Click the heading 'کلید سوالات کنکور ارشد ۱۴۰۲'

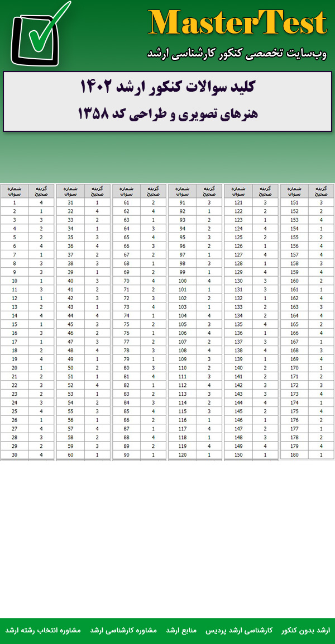point(167,88)
